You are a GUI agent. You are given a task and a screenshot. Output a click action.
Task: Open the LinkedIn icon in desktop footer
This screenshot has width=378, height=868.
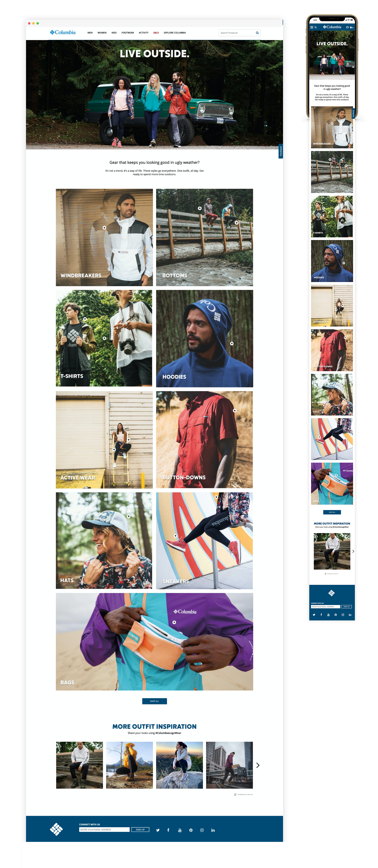[213, 830]
